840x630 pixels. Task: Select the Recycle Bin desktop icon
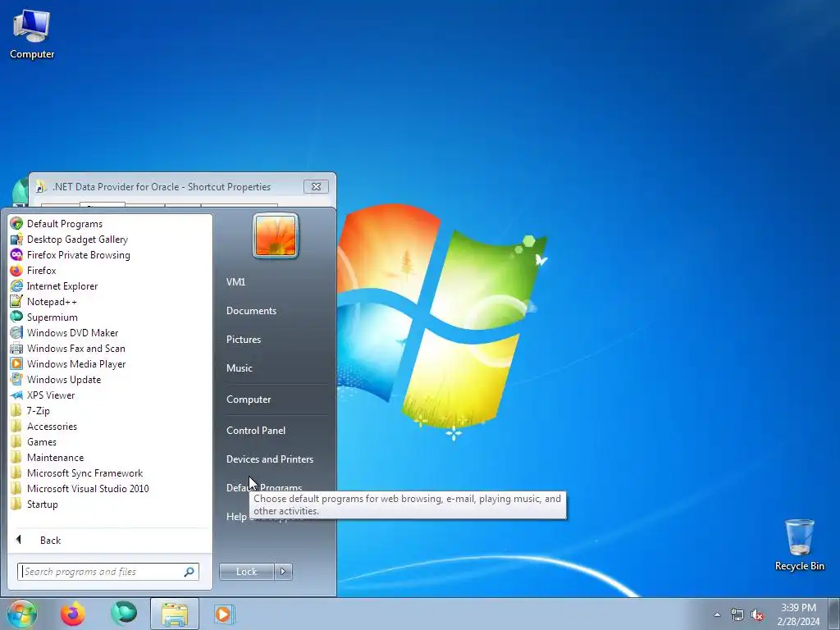click(x=799, y=545)
